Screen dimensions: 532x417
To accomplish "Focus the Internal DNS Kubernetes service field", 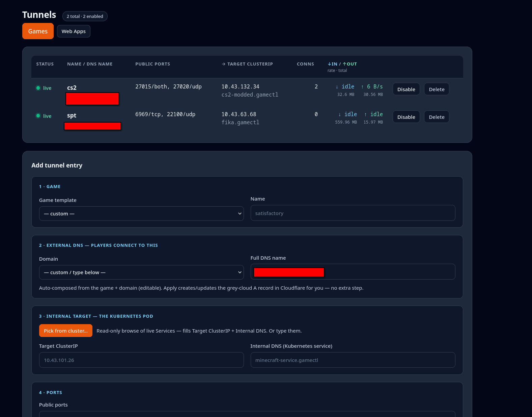I will (353, 360).
